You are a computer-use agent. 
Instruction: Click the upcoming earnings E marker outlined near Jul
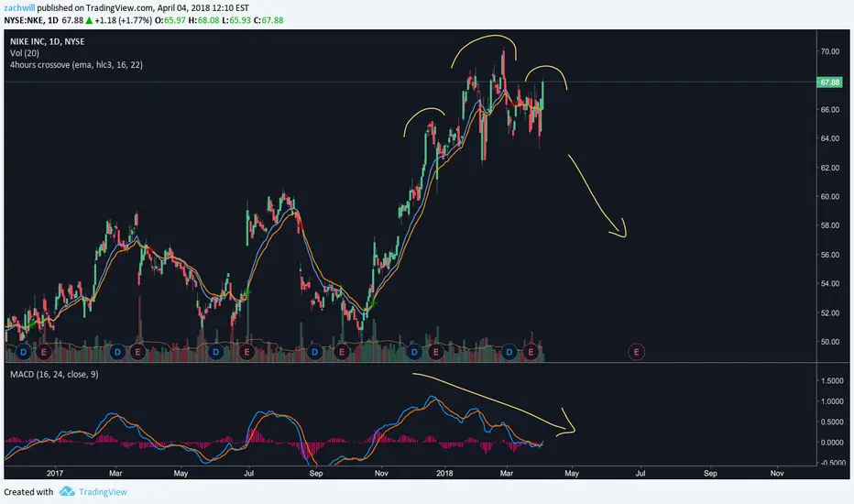pyautogui.click(x=636, y=352)
